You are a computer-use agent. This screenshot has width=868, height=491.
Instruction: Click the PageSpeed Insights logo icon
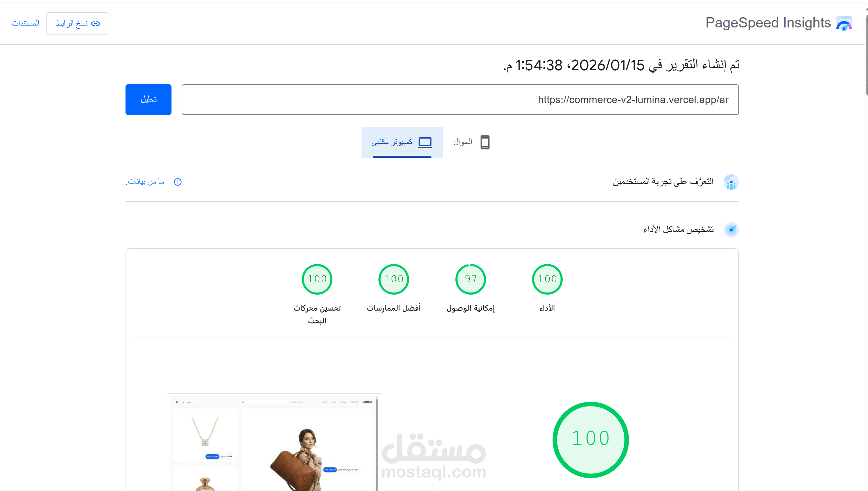point(843,23)
